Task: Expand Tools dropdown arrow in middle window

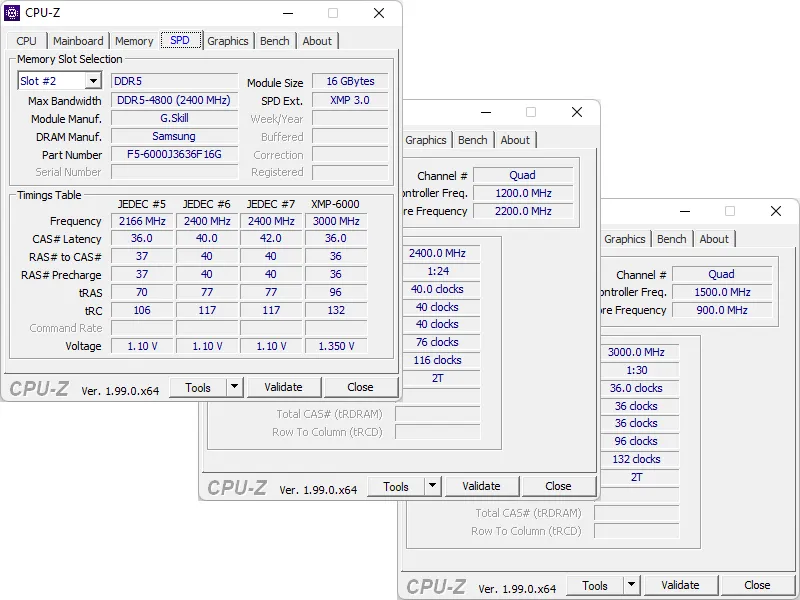Action: 432,486
